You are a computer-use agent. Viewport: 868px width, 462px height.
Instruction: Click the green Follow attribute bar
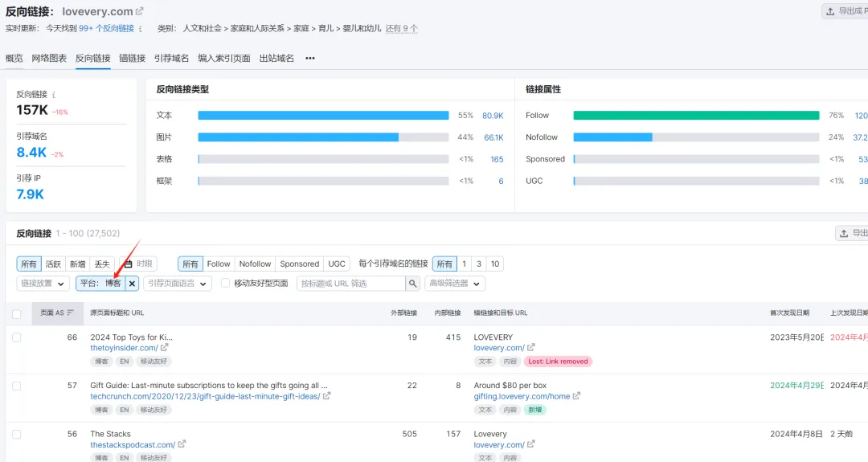point(696,115)
